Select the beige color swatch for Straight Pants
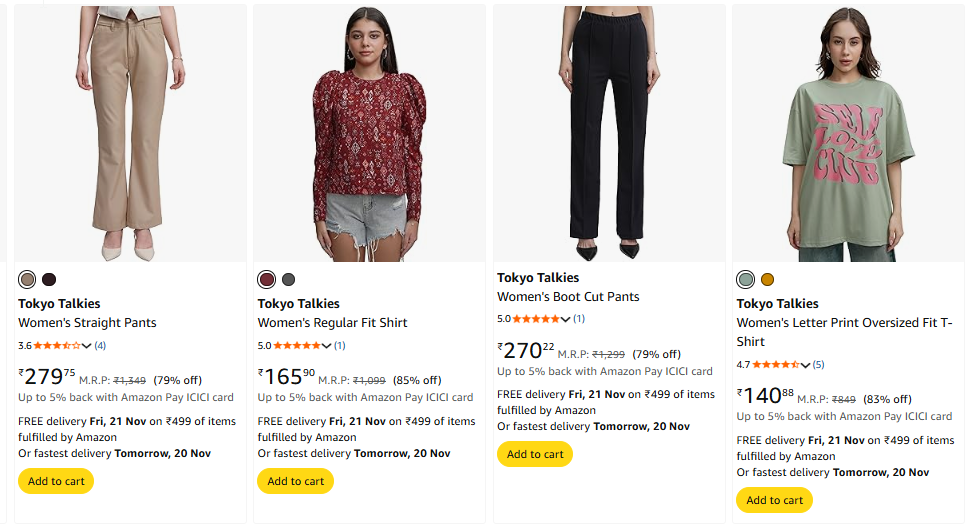975x525 pixels. [27, 279]
